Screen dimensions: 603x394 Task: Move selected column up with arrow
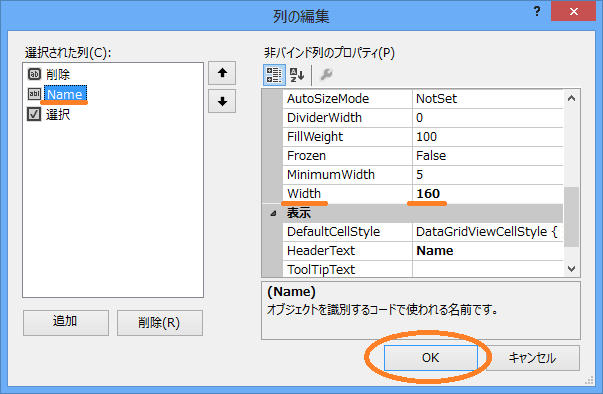point(222,73)
